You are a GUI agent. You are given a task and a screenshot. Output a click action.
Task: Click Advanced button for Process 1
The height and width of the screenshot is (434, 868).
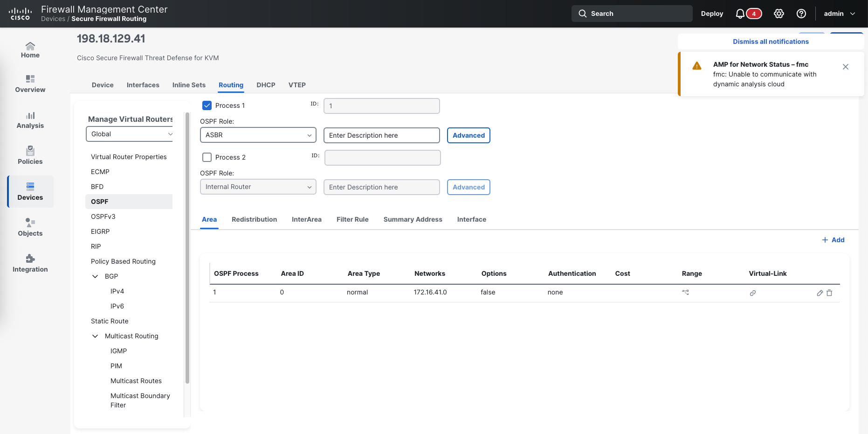coord(468,135)
